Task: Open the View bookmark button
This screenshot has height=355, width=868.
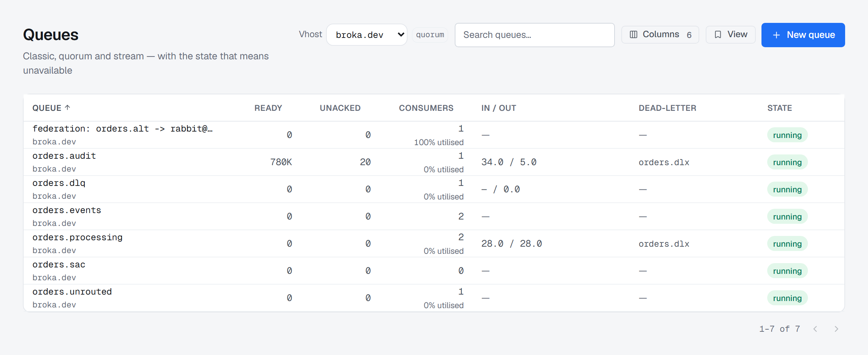Action: tap(730, 35)
